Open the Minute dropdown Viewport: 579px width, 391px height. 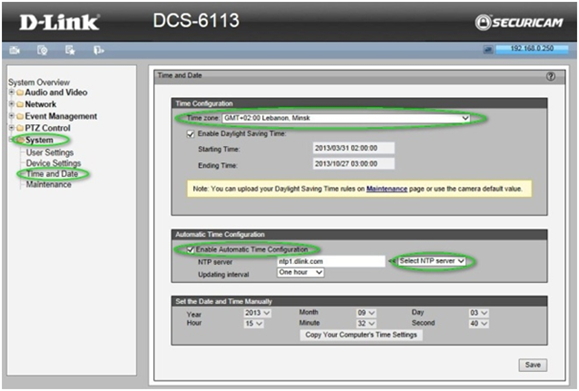click(x=366, y=324)
